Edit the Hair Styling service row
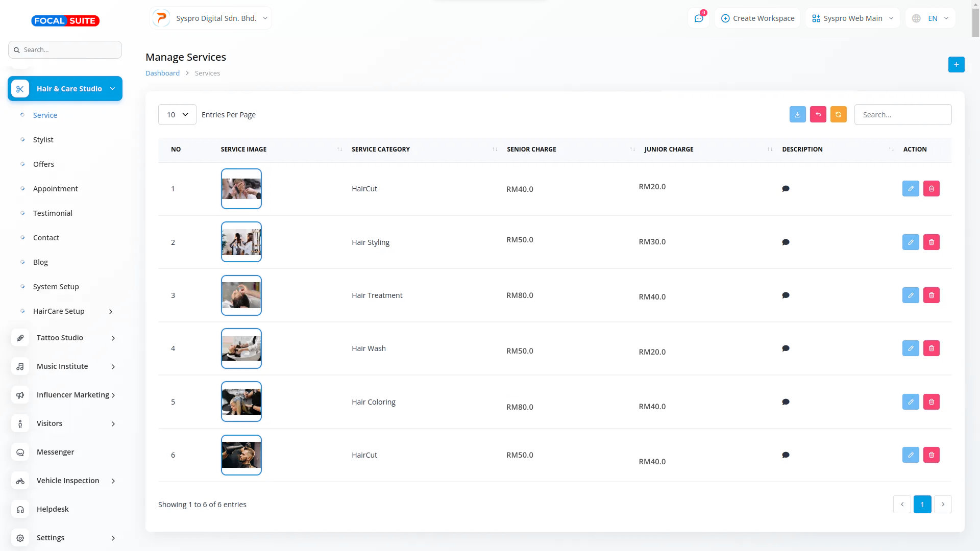 (910, 242)
